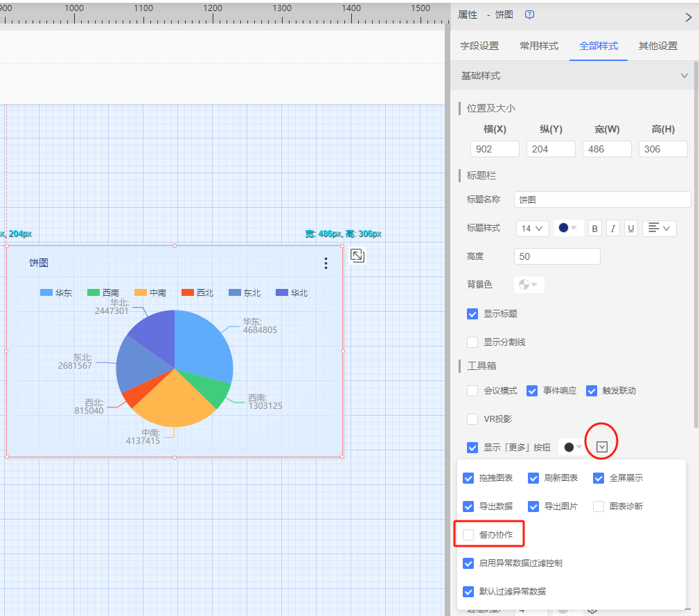
Task: Toggle italic title formatting
Action: pyautogui.click(x=613, y=229)
